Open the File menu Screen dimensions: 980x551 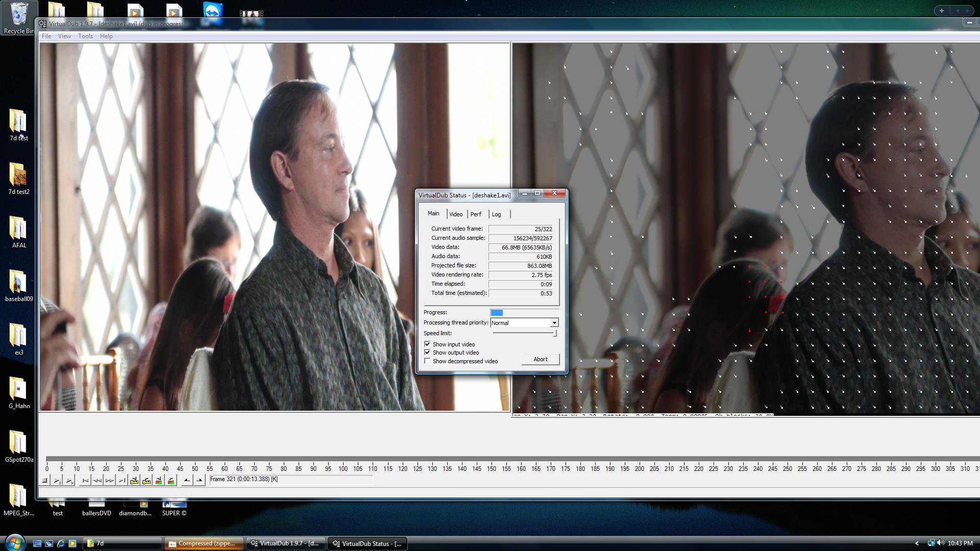click(46, 36)
